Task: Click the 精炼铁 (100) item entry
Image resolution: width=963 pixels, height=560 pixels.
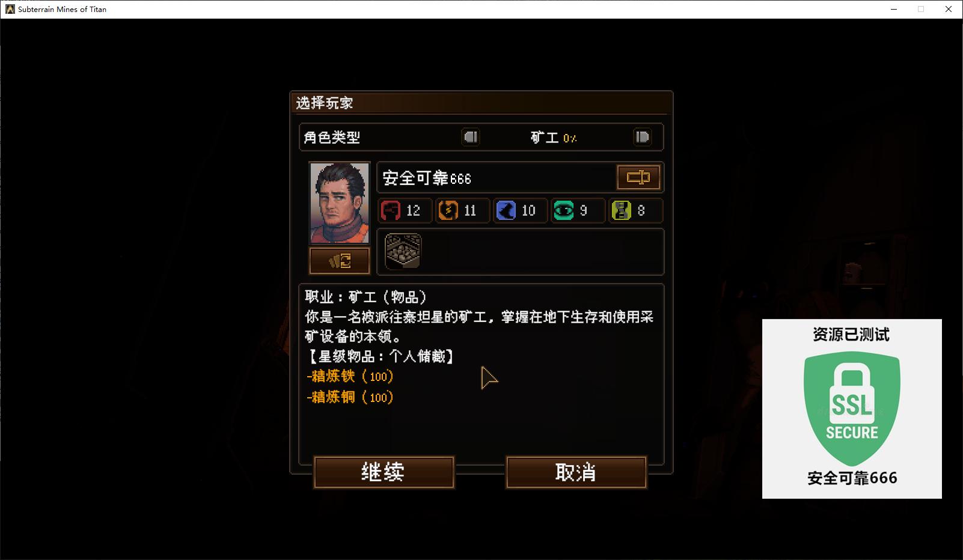Action: (x=350, y=376)
